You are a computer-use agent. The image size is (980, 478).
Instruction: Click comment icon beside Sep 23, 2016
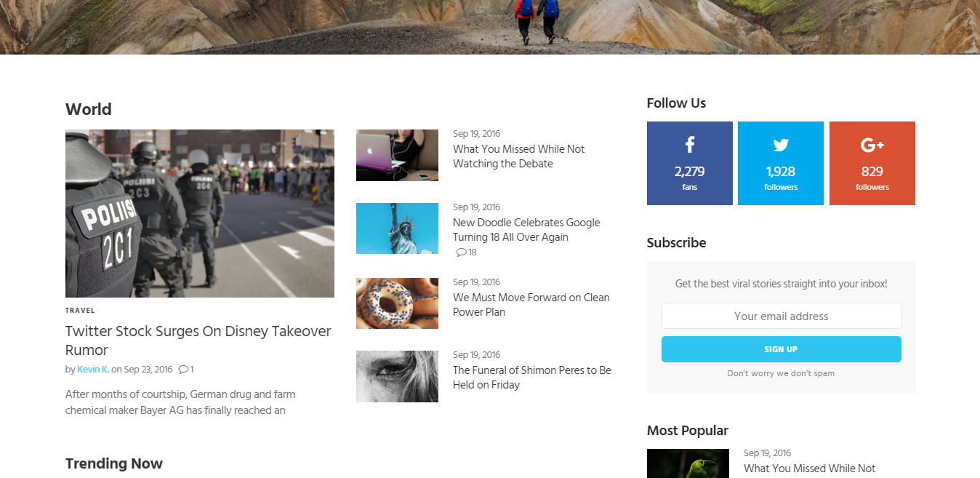183,370
